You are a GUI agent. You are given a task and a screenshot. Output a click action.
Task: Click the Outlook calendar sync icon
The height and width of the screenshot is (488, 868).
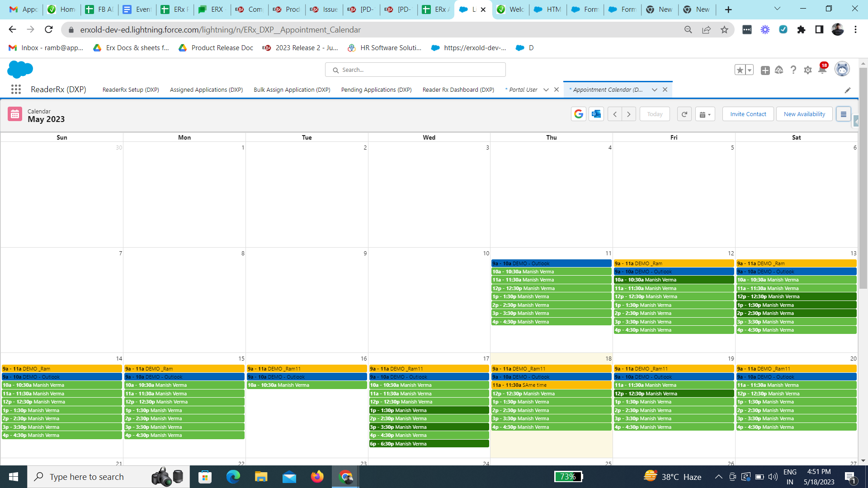(596, 114)
